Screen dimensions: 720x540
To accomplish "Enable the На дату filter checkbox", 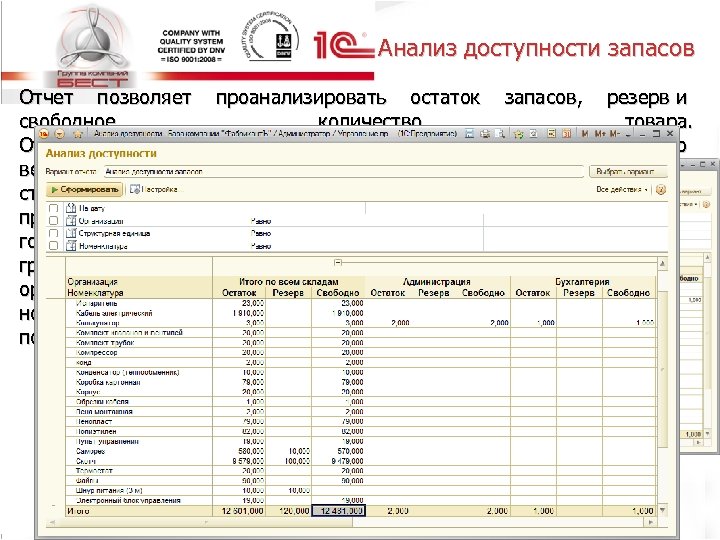I will 53,208.
